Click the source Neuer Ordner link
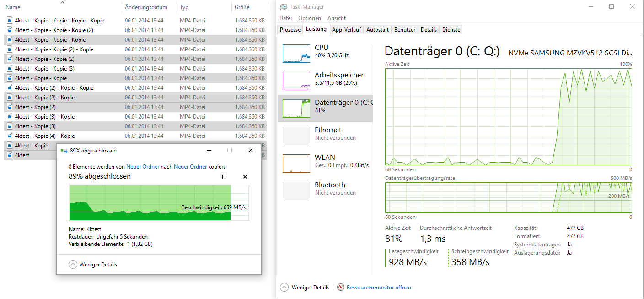This screenshot has height=299, width=644. point(143,167)
